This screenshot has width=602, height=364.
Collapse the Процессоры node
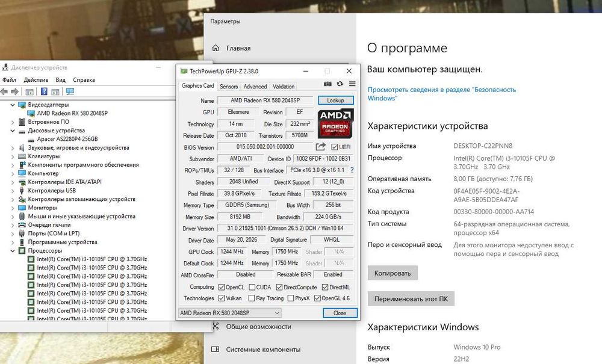coord(13,251)
